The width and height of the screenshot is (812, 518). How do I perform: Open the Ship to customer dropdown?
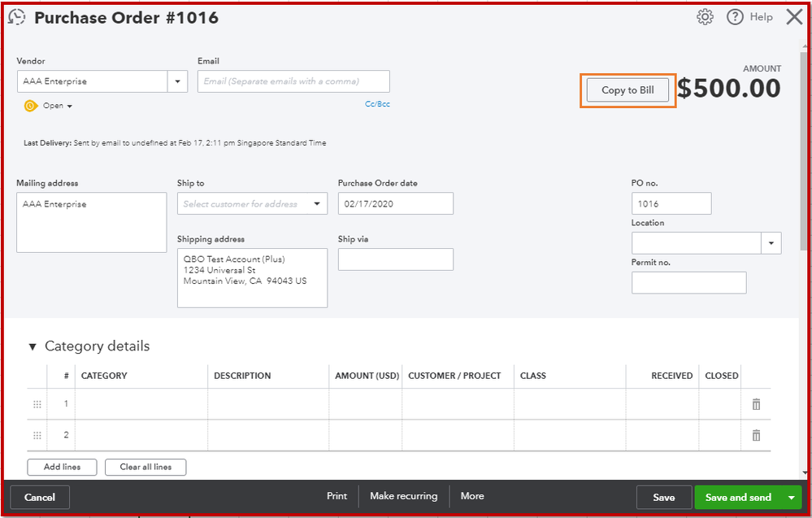pyautogui.click(x=317, y=203)
